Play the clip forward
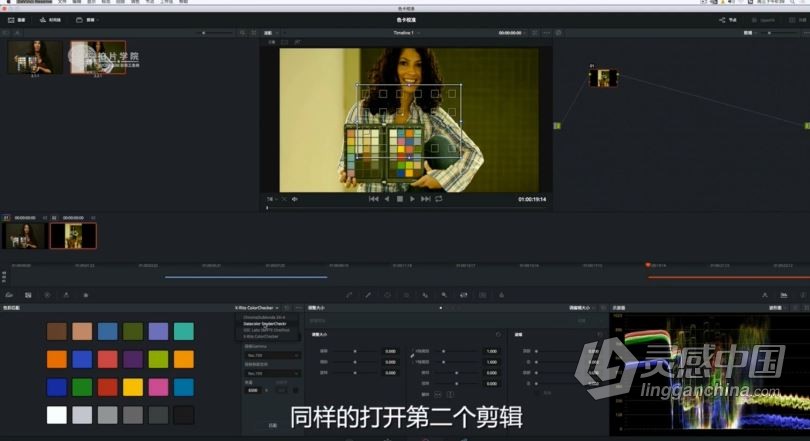The height and width of the screenshot is (441, 810). click(x=412, y=199)
